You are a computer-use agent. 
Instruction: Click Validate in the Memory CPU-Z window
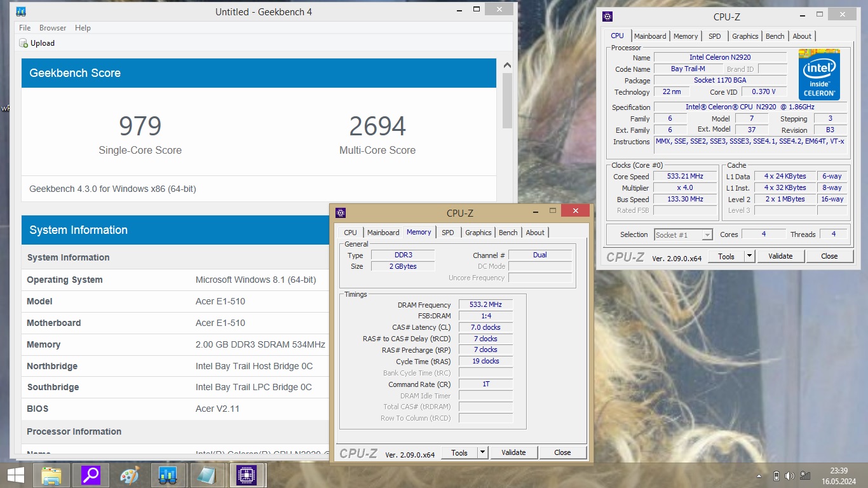coord(513,452)
